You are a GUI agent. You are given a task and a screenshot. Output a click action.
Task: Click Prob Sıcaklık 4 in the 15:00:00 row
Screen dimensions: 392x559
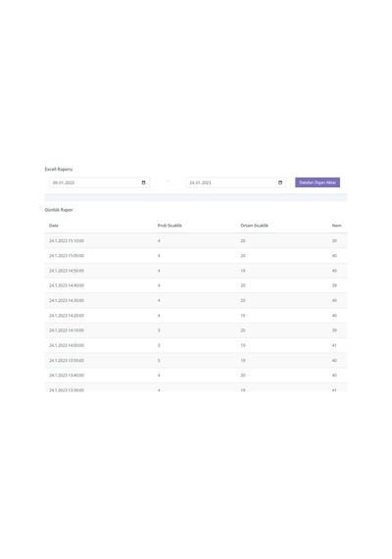pos(159,256)
